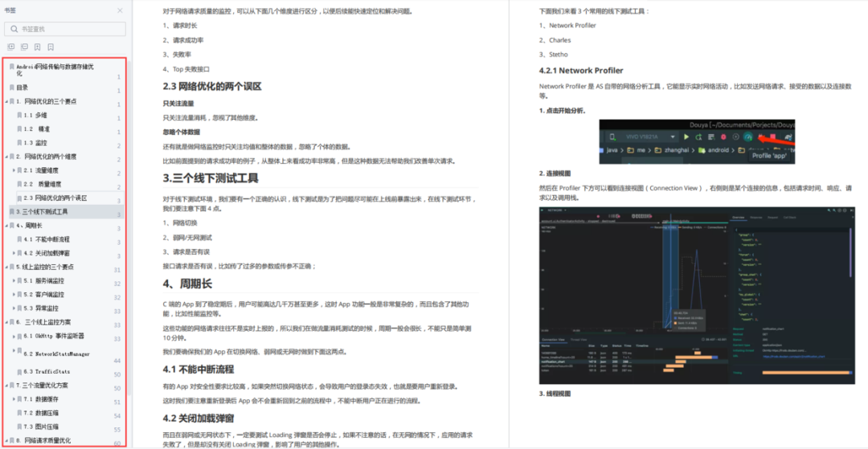Click the expand-all bookmarks plus icon

point(11,47)
